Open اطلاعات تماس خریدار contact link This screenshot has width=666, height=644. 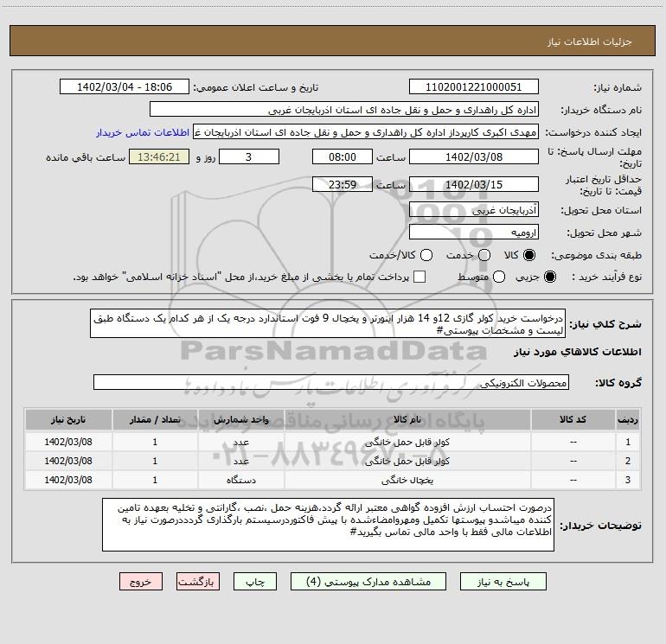pyautogui.click(x=143, y=132)
